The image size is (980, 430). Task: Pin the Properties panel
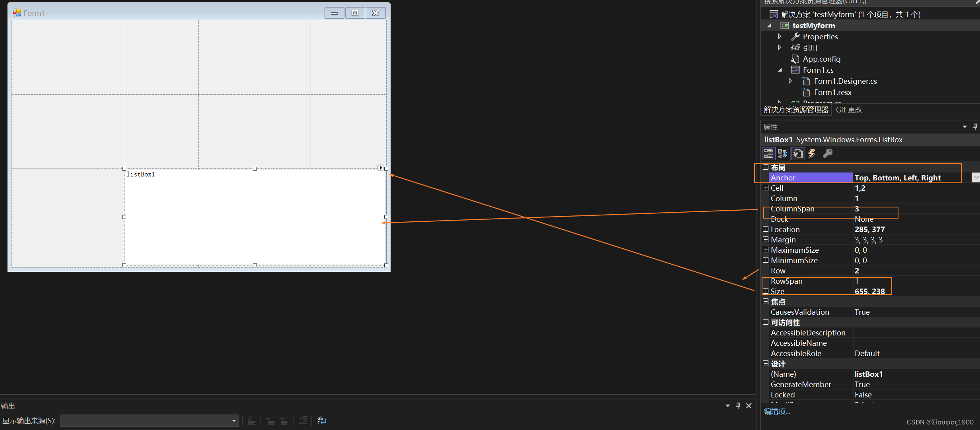tap(975, 126)
